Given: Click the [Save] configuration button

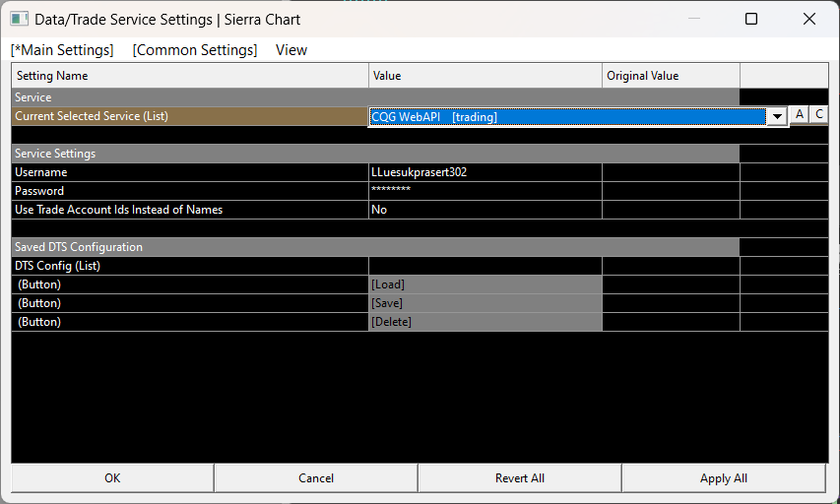Looking at the screenshot, I should [485, 303].
